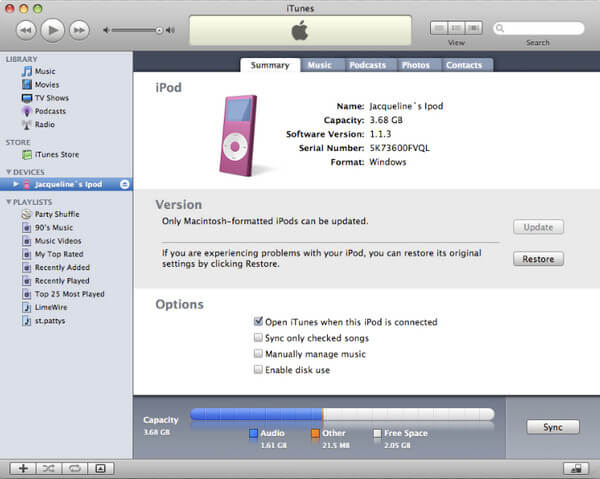Switch to Cover Flow view mode
This screenshot has height=479, width=600.
pyautogui.click(x=474, y=28)
